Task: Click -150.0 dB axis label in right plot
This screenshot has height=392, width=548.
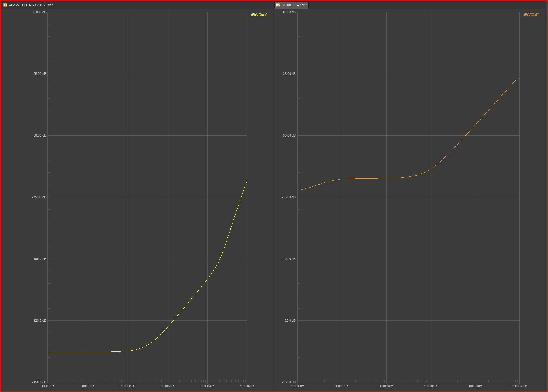Action: pyautogui.click(x=289, y=382)
